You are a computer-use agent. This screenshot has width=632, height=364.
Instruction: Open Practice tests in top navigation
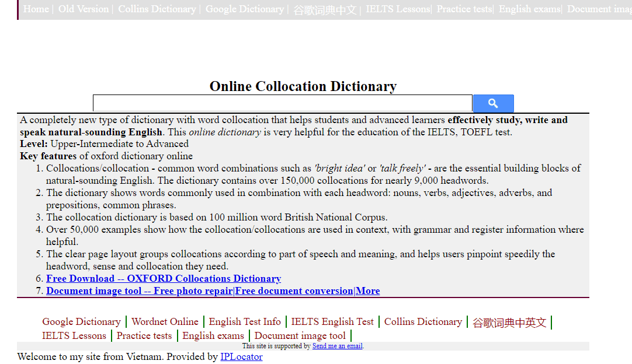click(x=464, y=9)
